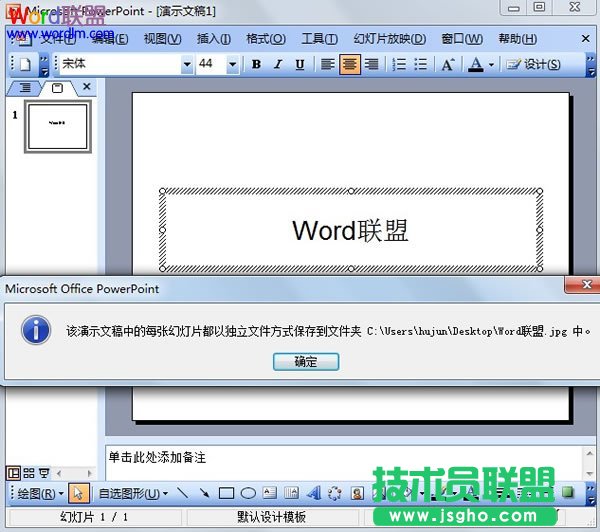Image resolution: width=600 pixels, height=532 pixels.
Task: Select the Select Objects pointer tool
Action: coord(78,493)
